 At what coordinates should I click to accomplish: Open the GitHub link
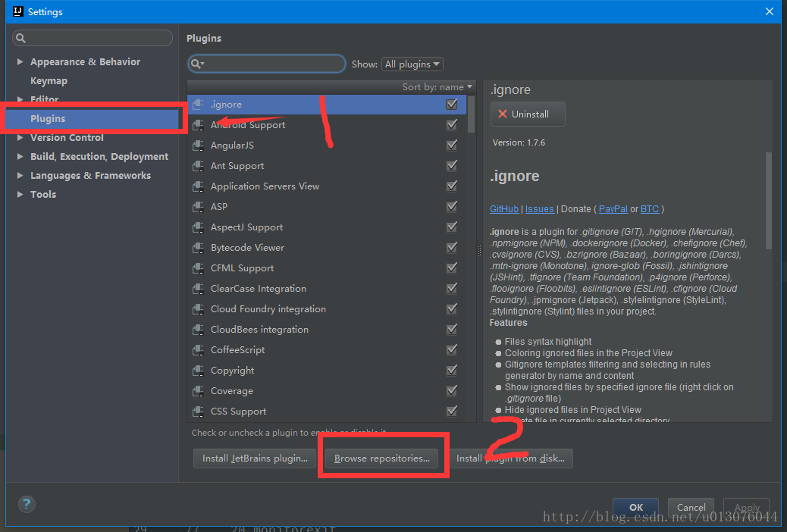[504, 209]
